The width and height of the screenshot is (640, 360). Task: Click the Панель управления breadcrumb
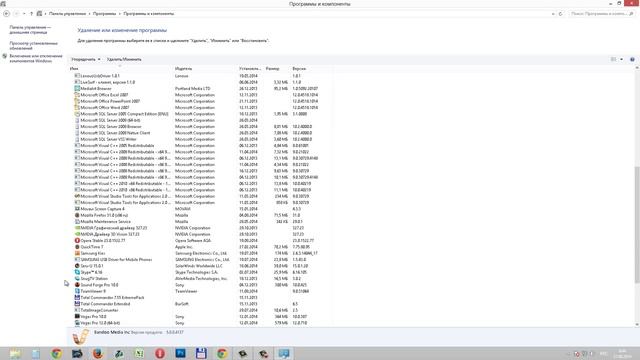click(67, 14)
